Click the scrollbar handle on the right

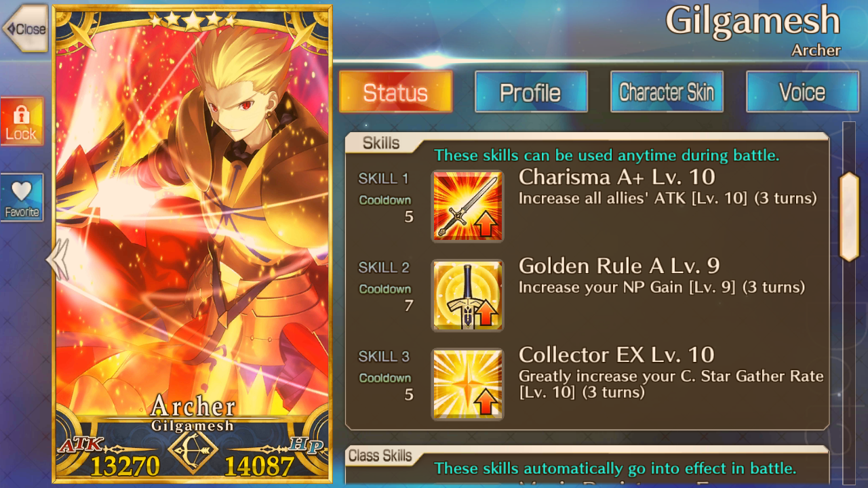click(849, 217)
